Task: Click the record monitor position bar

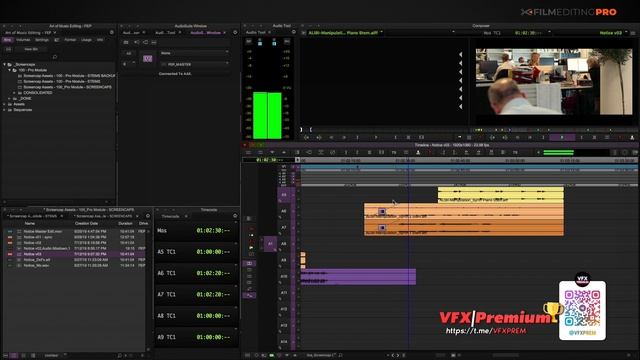Action: click(554, 130)
